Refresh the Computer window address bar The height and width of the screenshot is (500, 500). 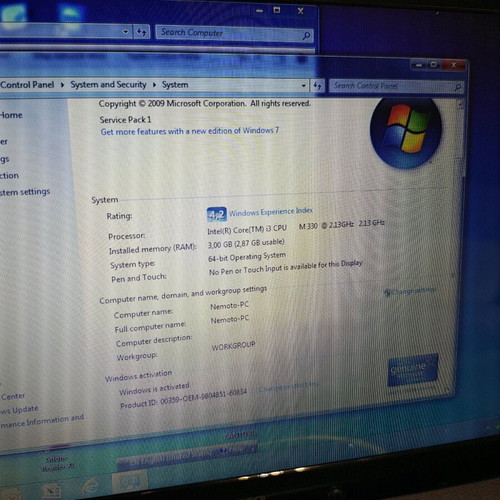pyautogui.click(x=142, y=32)
